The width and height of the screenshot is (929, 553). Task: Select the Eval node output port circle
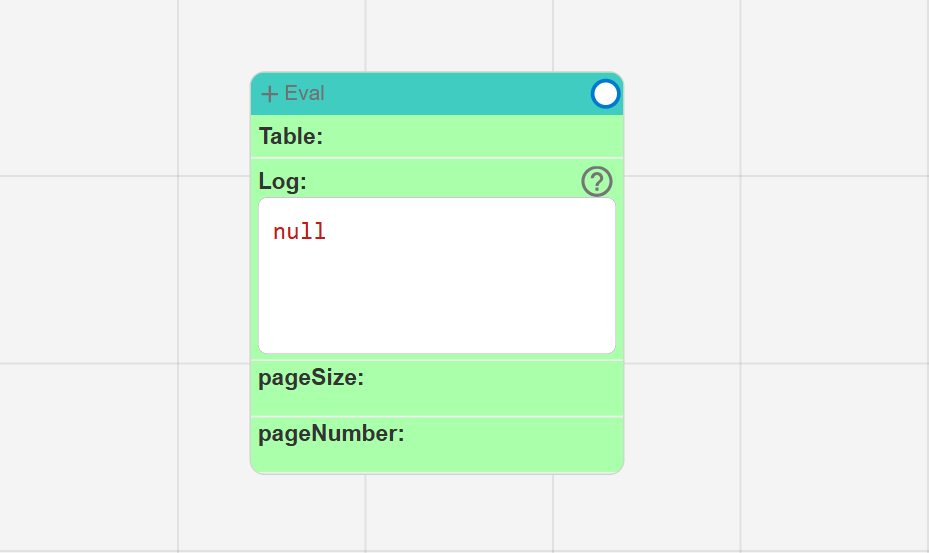pyautogui.click(x=605, y=94)
